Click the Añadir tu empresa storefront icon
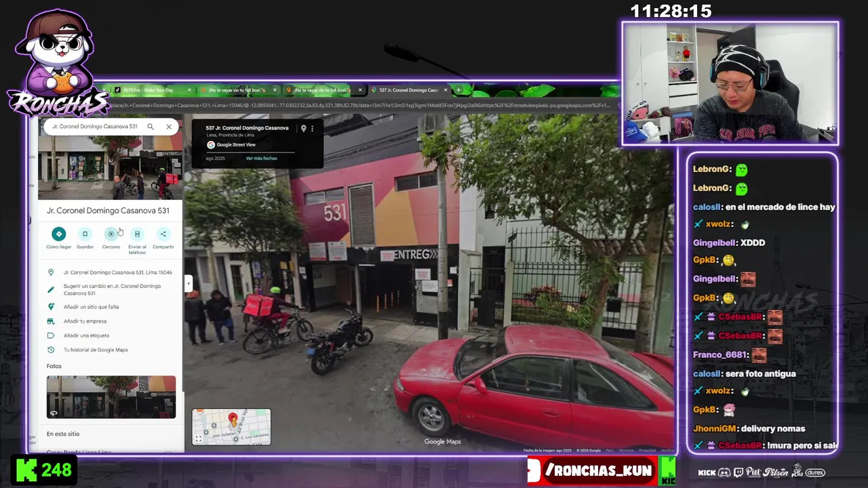The width and height of the screenshot is (868, 488). point(51,321)
